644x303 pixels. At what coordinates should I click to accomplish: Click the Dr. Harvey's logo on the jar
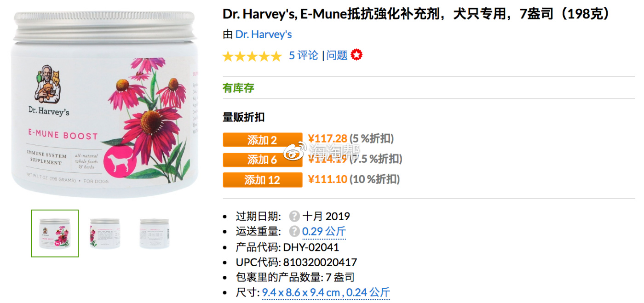point(48,90)
